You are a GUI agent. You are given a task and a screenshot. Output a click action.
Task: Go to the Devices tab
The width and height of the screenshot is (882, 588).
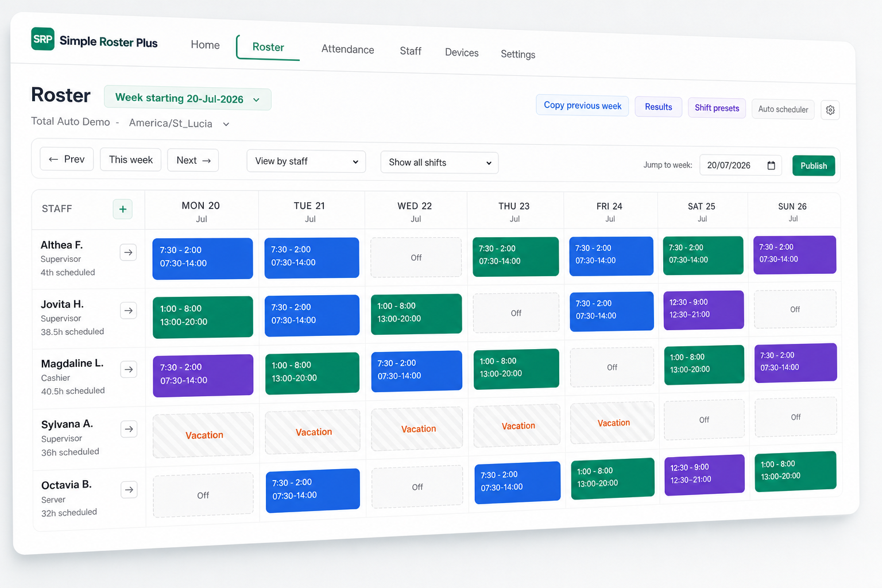tap(462, 52)
